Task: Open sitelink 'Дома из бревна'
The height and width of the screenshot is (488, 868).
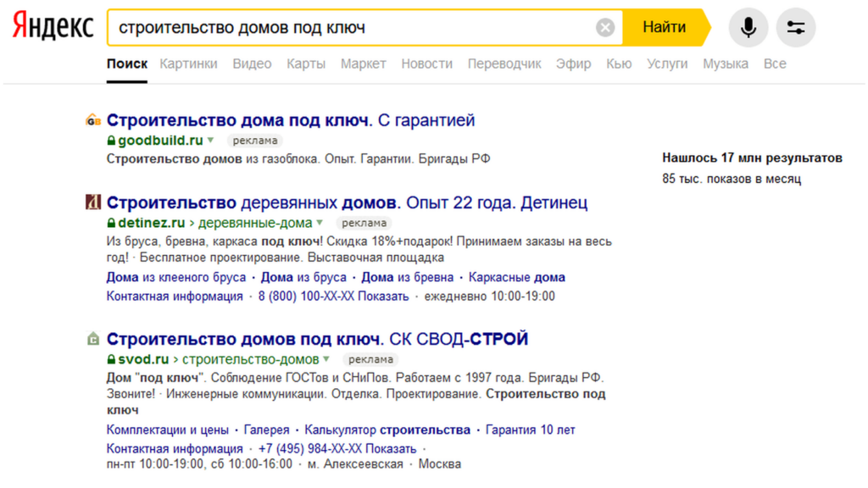Action: click(408, 277)
